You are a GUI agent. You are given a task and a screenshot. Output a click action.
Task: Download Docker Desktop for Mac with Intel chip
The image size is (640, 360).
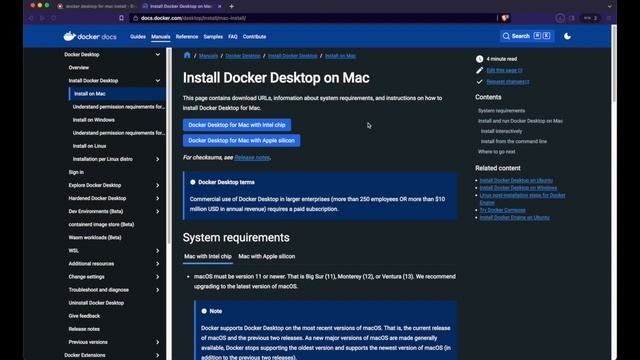[237, 125]
